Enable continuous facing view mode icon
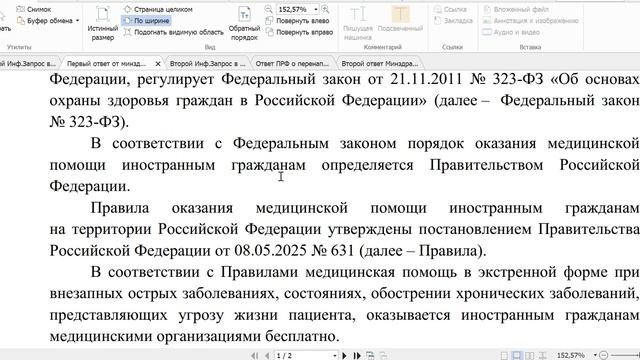The image size is (640, 360). pyautogui.click(x=543, y=356)
